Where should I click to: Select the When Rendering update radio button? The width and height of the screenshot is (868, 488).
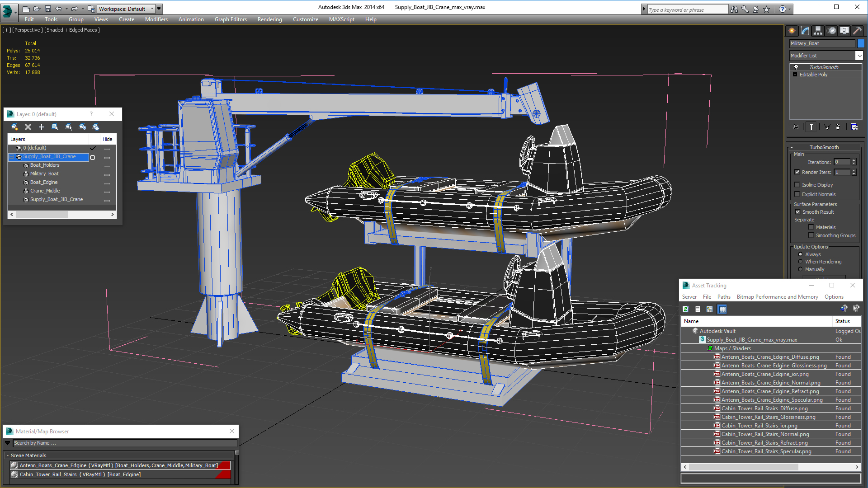(x=800, y=261)
